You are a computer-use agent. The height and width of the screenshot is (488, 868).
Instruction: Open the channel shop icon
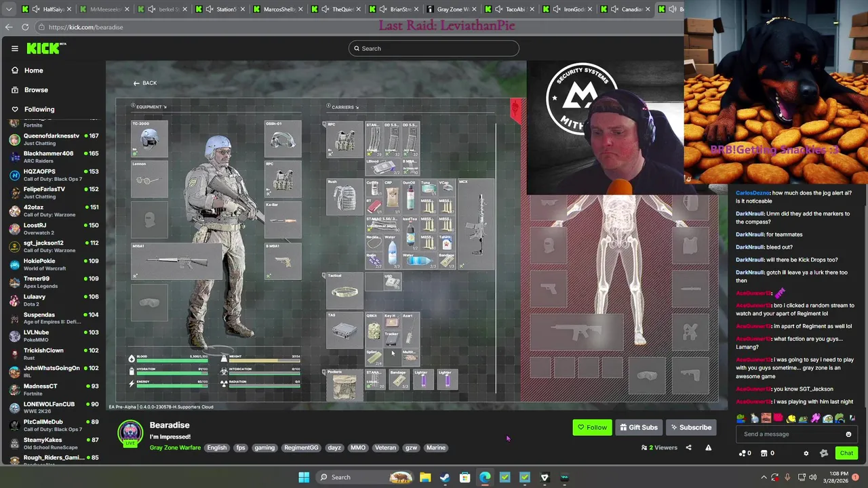764,453
